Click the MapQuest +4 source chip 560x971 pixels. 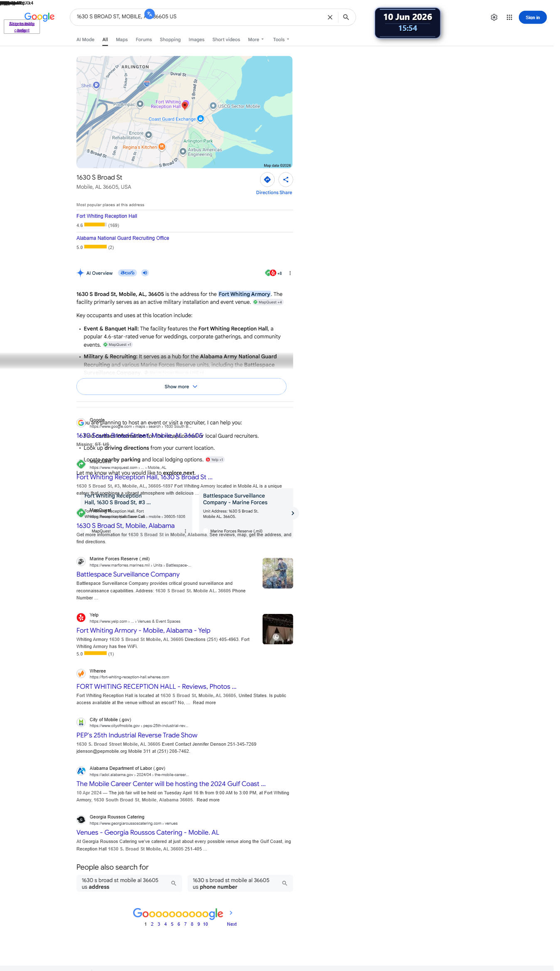268,302
